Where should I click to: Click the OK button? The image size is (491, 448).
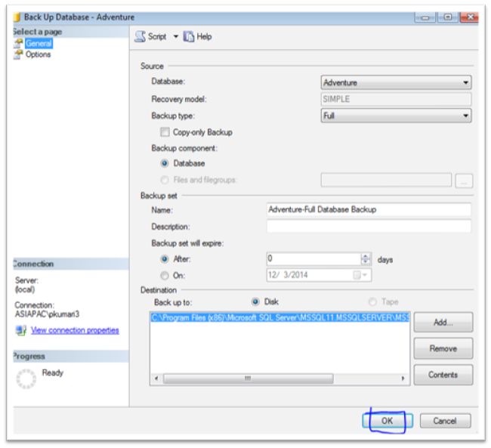pos(387,421)
